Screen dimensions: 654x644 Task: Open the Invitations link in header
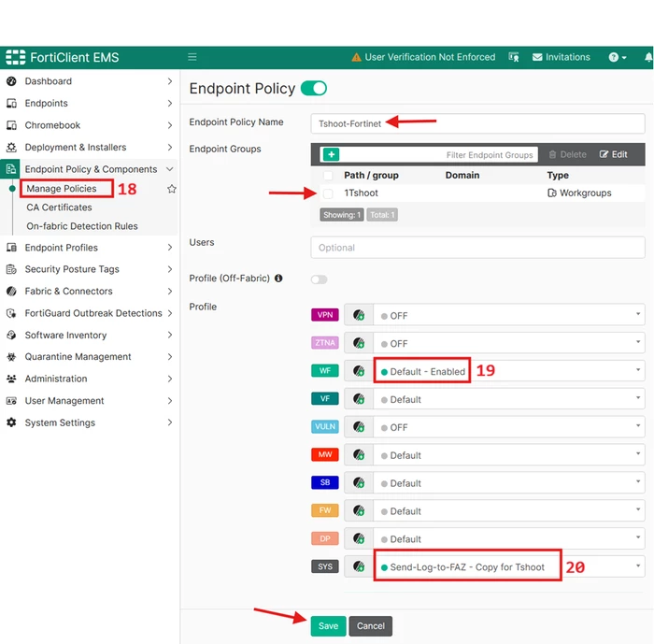(561, 57)
